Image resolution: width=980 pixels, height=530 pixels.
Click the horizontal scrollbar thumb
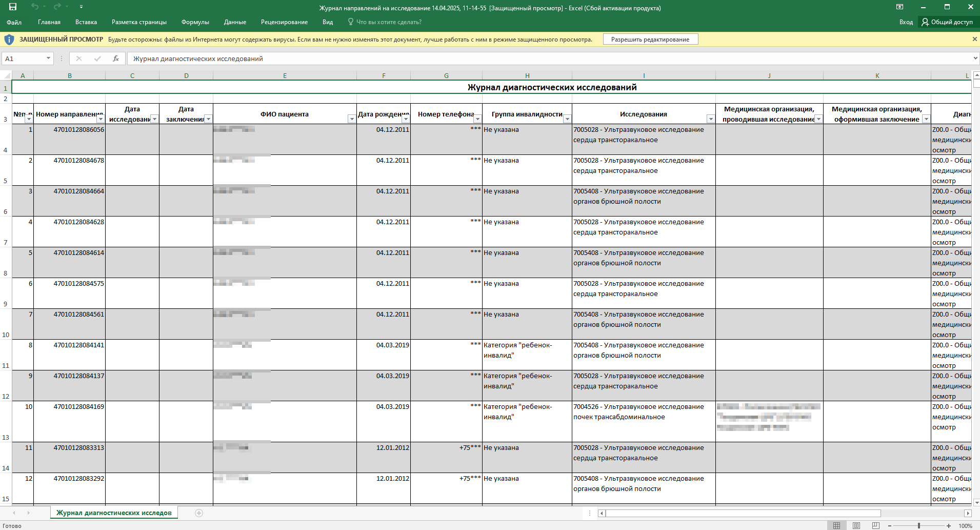[743, 513]
